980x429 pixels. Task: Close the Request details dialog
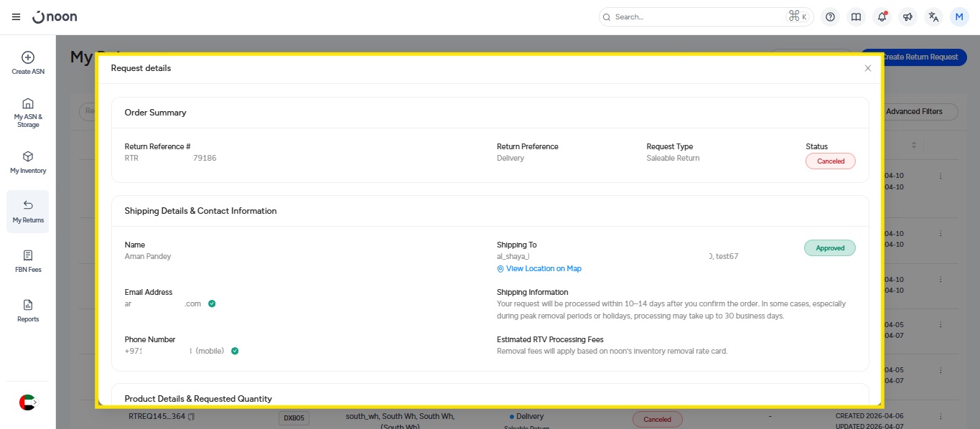[867, 68]
